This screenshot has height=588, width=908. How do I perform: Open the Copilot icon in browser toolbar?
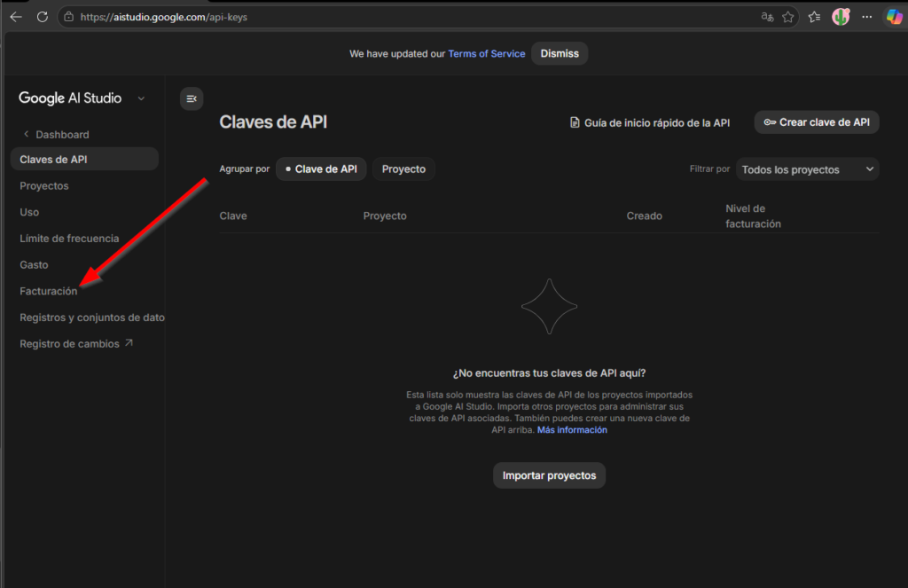(894, 17)
